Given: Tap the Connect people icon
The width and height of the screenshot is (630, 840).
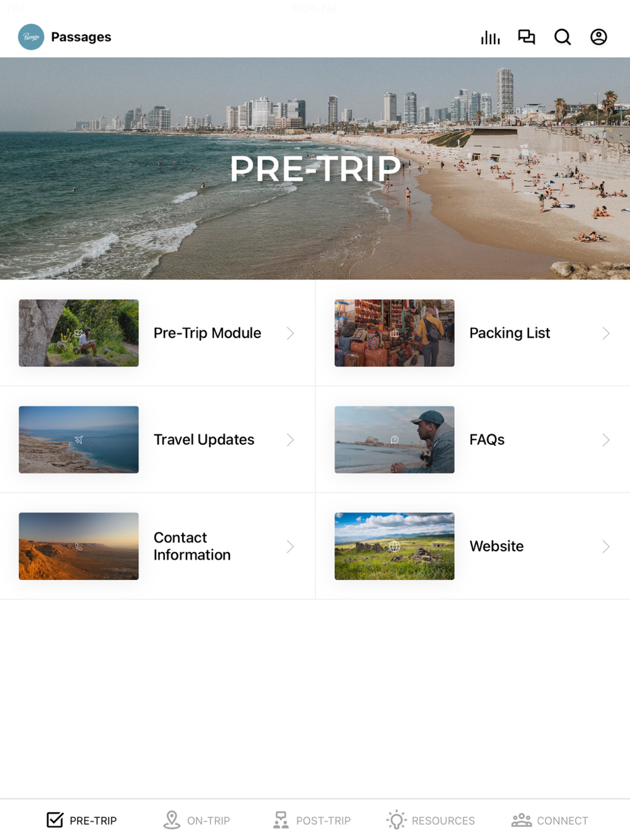Looking at the screenshot, I should click(522, 820).
